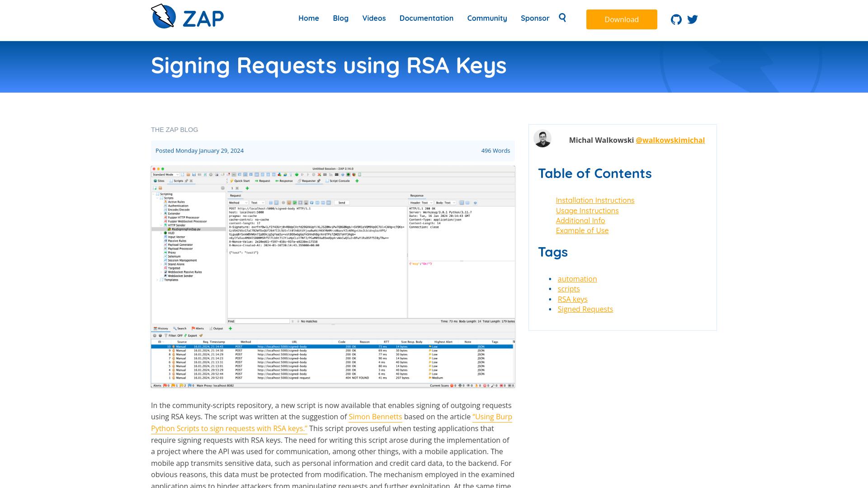Open the automation tag
This screenshot has height=488, width=868.
(577, 279)
